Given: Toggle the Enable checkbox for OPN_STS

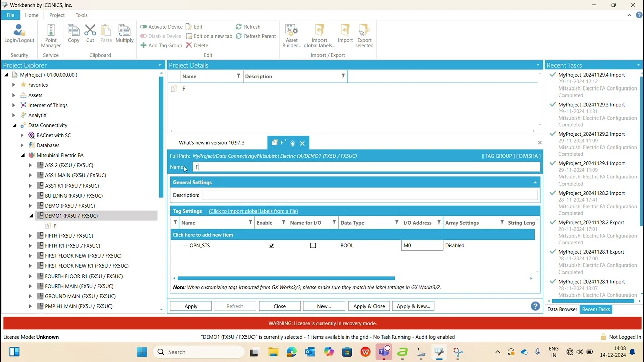Looking at the screenshot, I should tap(272, 246).
